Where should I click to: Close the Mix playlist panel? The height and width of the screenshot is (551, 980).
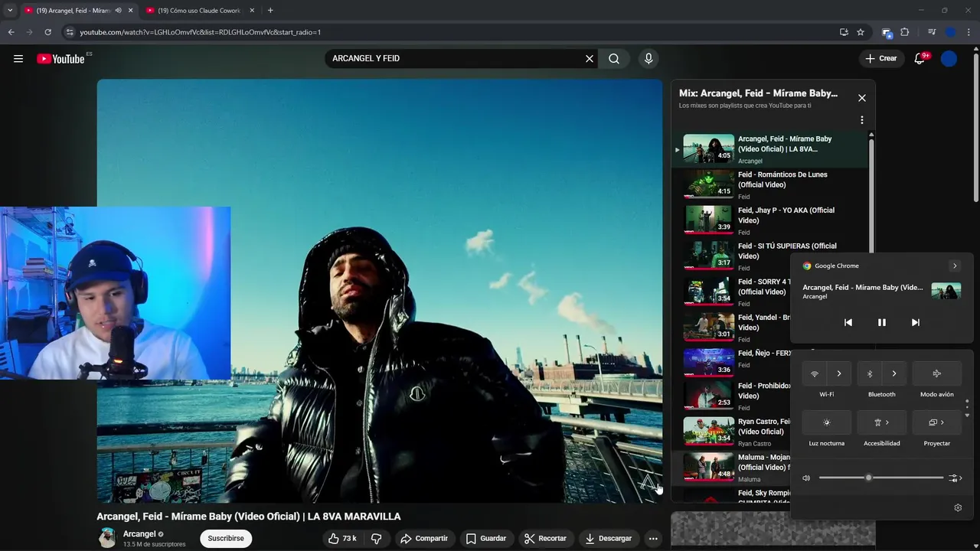(862, 98)
